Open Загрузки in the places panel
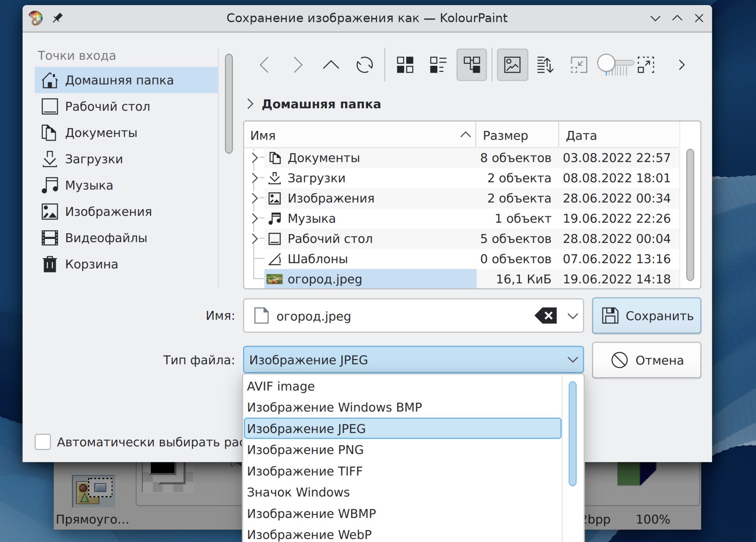 point(126,159)
